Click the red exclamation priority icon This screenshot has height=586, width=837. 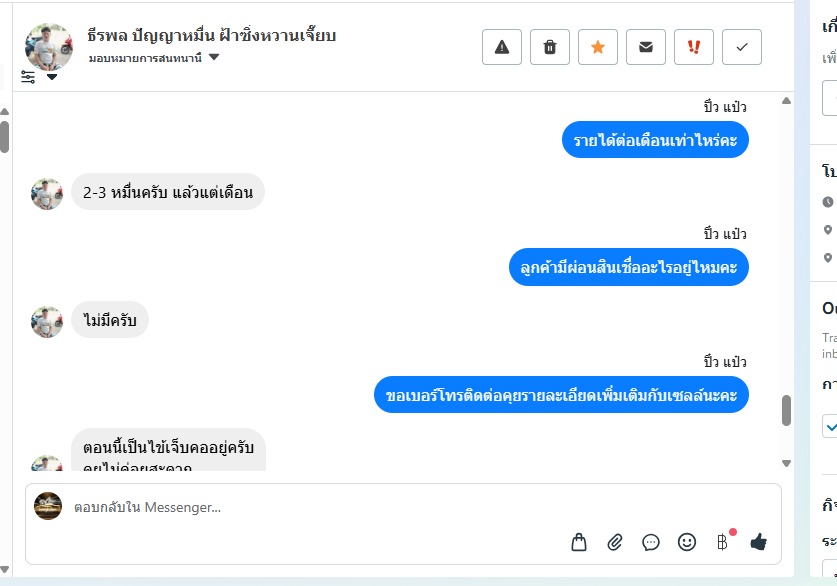click(693, 47)
